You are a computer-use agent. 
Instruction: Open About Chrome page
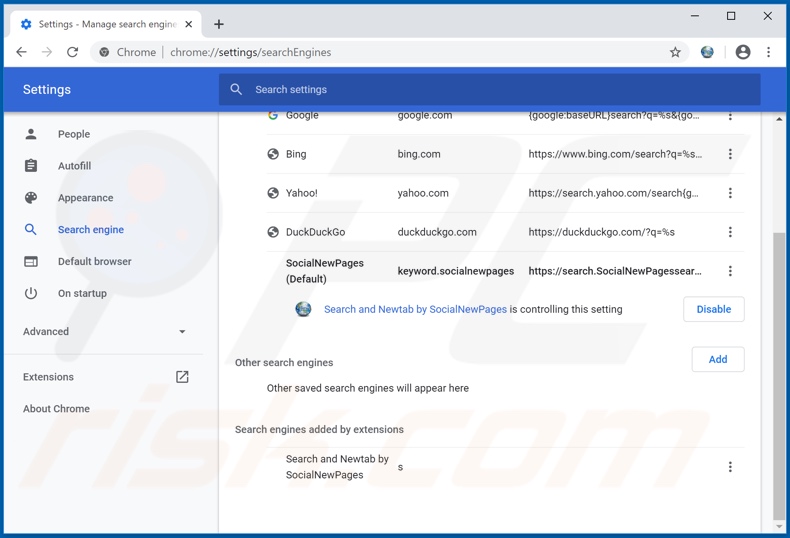56,409
